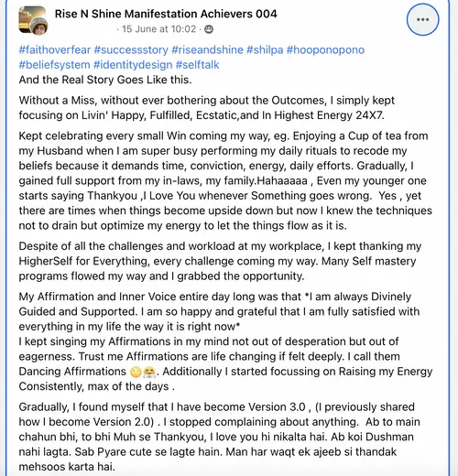Click the paragraph starting 'Despite of all the challenges'

[220, 261]
